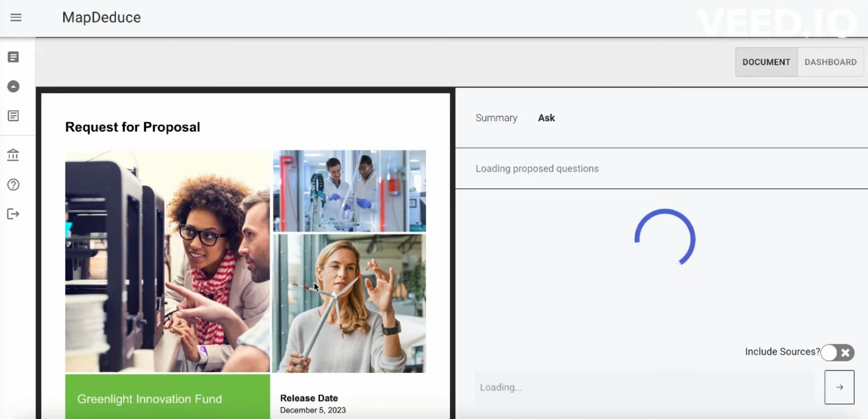Viewport: 868px width, 419px height.
Task: Submit question with arrow button
Action: (x=839, y=387)
